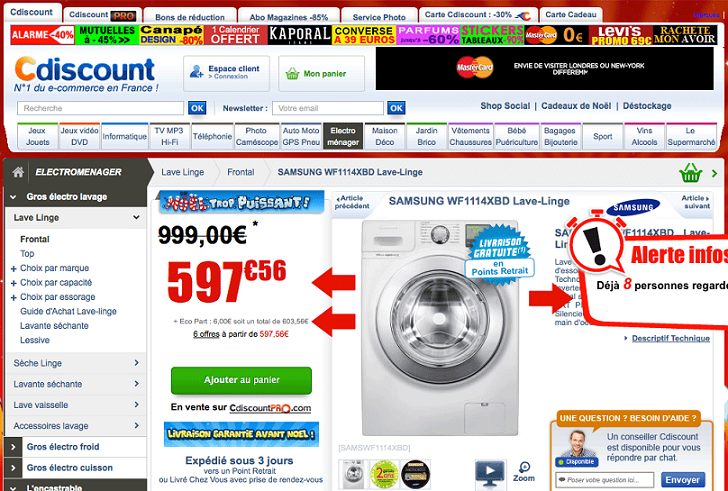This screenshot has height=491, width=728.
Task: Click the Samsung brand logo
Action: coord(633,207)
